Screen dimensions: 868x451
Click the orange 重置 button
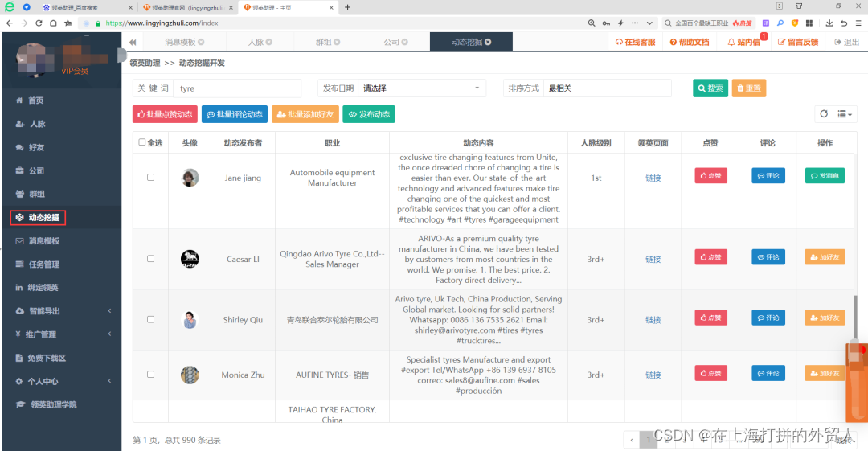749,88
